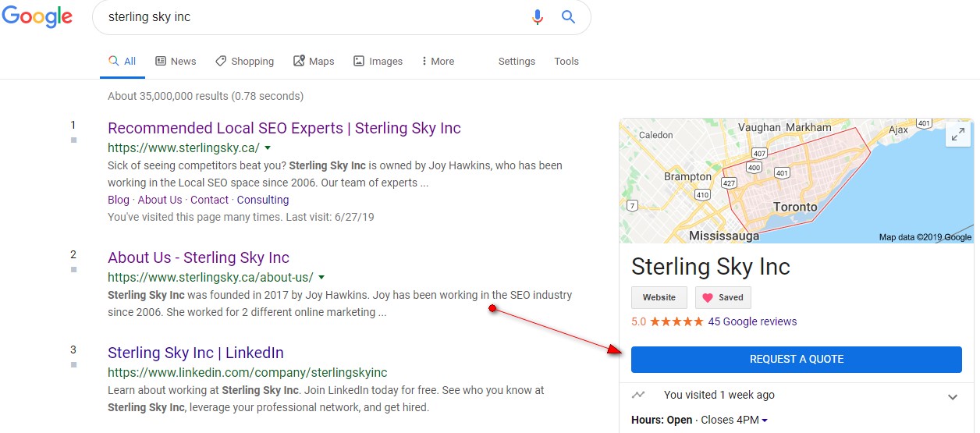980x433 pixels.
Task: Open the 45 Google reviews link
Action: click(752, 321)
